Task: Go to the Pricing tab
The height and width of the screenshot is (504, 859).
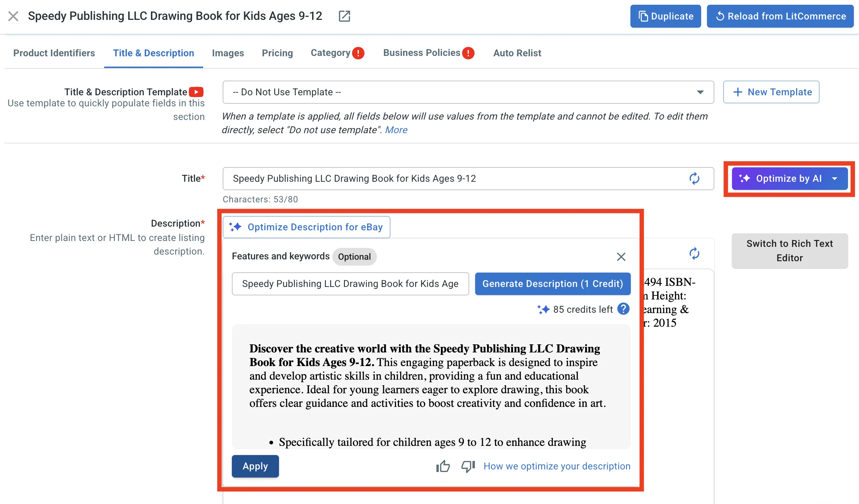Action: point(277,53)
